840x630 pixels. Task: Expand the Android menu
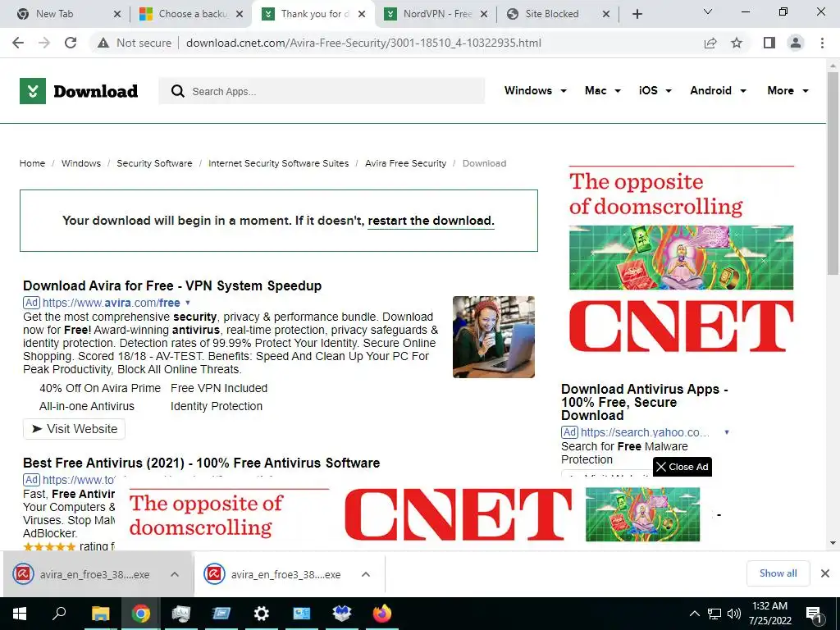tap(718, 90)
